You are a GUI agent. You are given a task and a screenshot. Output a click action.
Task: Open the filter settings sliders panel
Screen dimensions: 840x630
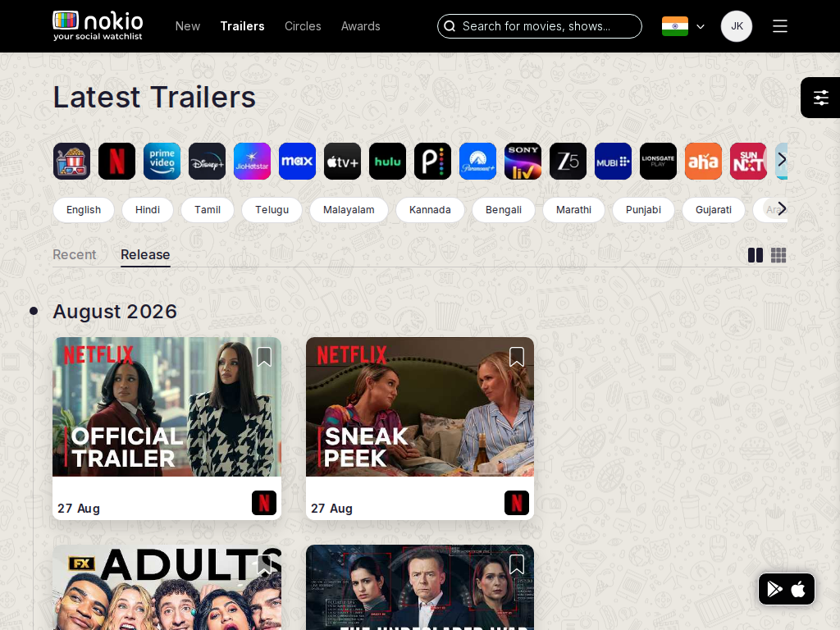click(820, 98)
